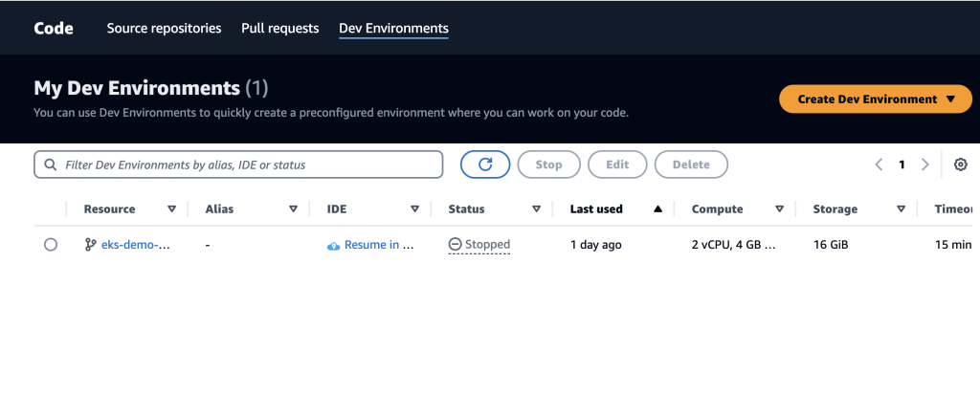Click the refresh icon button

485,165
